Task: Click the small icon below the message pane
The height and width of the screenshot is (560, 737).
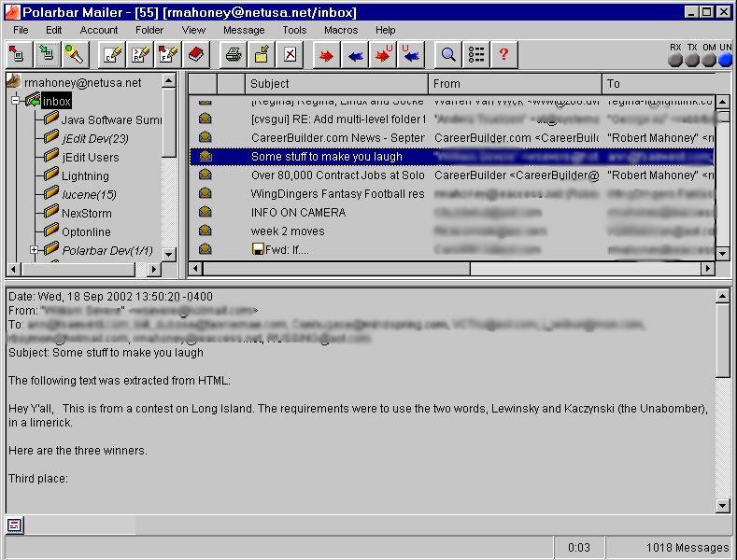Action: [x=15, y=525]
